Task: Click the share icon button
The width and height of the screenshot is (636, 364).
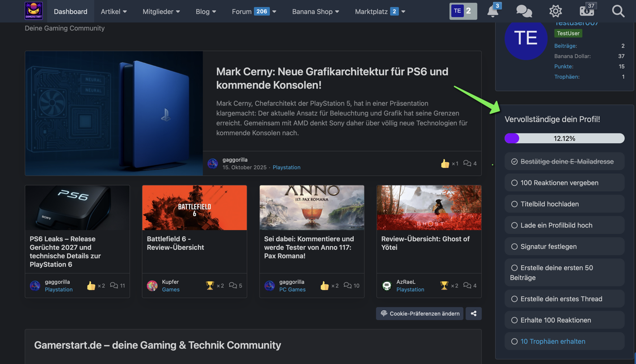Action: [473, 313]
